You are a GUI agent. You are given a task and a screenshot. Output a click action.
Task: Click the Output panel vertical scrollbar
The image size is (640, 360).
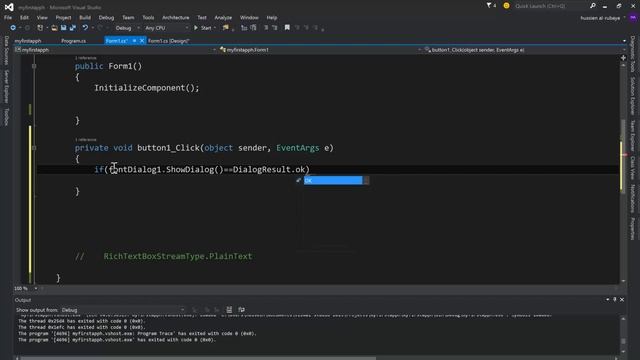click(623, 335)
